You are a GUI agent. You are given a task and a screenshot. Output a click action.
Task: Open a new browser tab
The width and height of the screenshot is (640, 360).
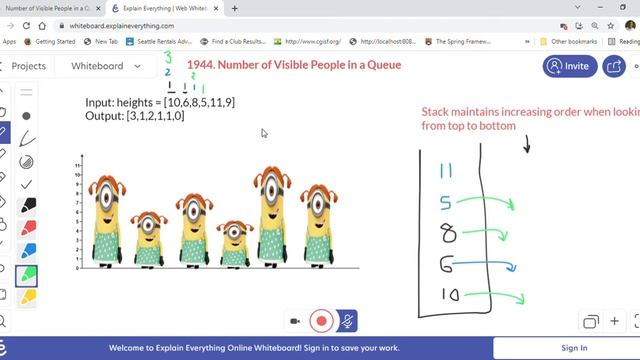click(235, 9)
